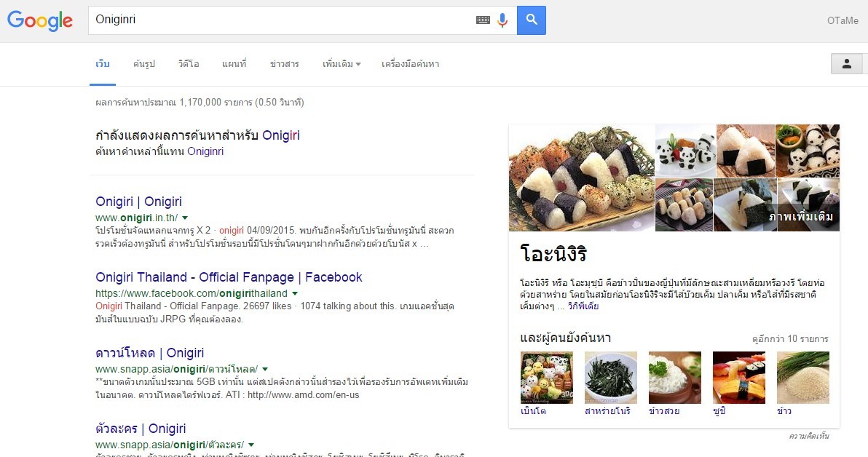Open the account profile icon button
Screen dimensions: 868x457
[x=846, y=64]
